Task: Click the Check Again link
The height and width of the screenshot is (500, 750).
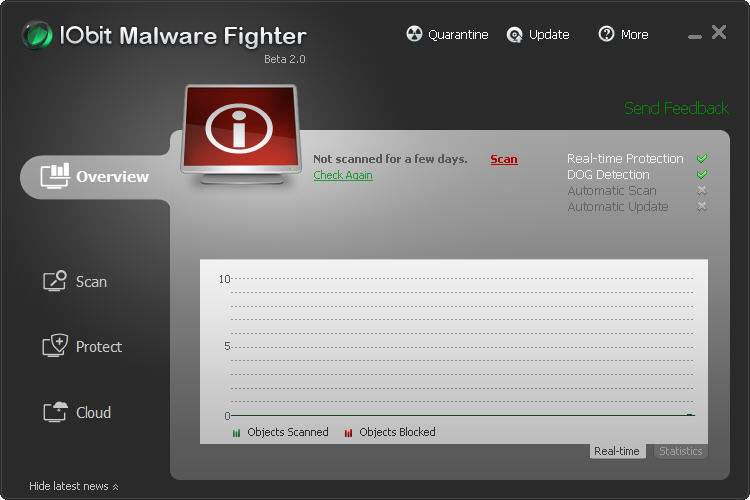Action: pyautogui.click(x=343, y=175)
